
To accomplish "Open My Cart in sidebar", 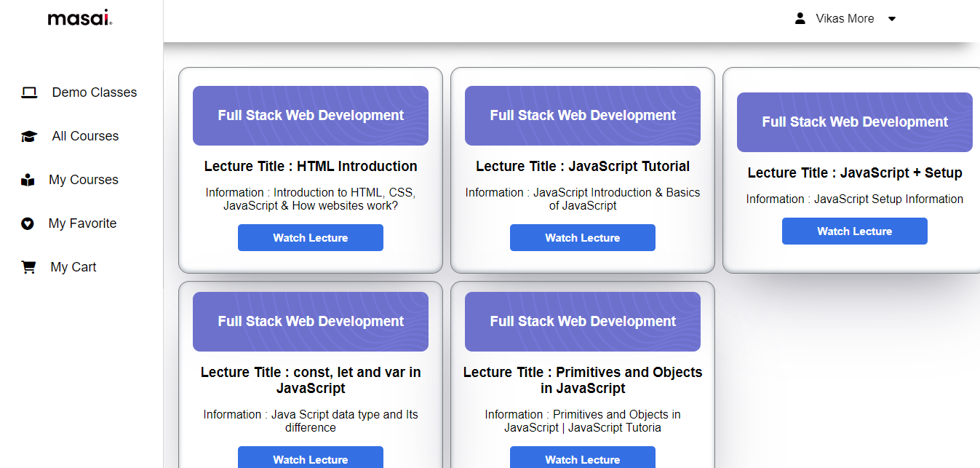I will coord(73,267).
